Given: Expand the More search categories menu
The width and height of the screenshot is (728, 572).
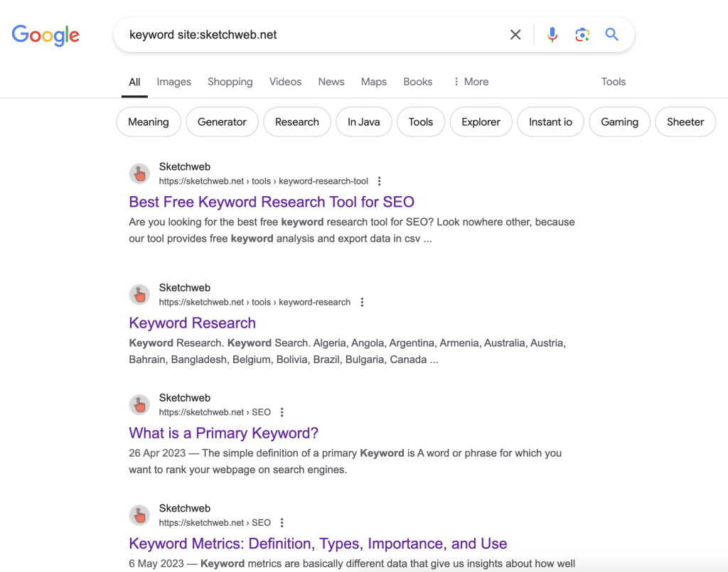Looking at the screenshot, I should tap(471, 82).
